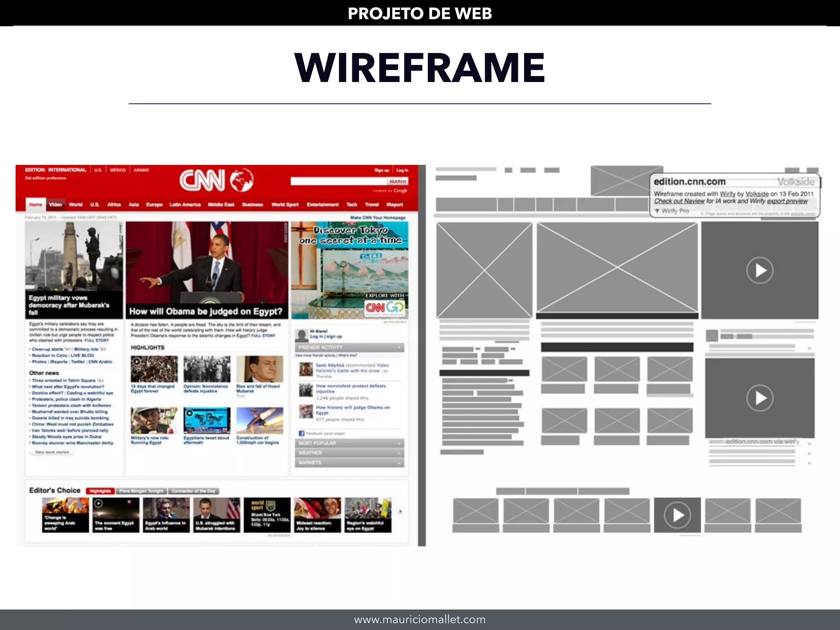This screenshot has width=840, height=630.
Task: Click the top-right play button in the wireframe
Action: coord(760,270)
